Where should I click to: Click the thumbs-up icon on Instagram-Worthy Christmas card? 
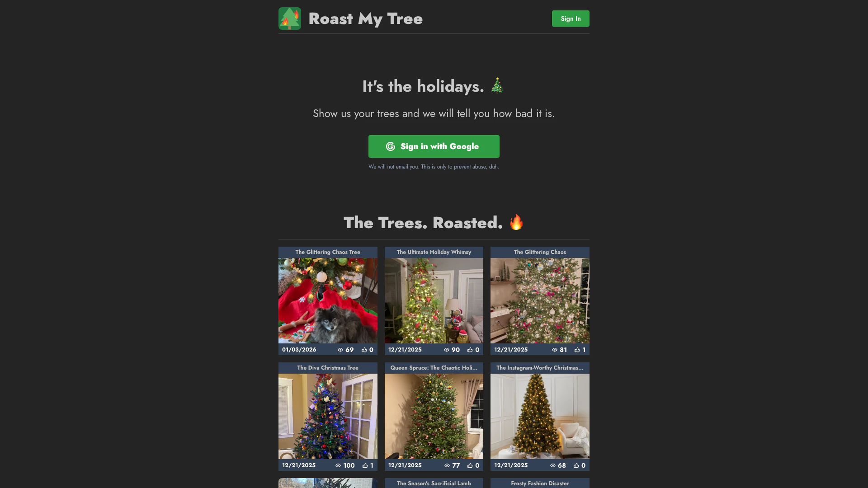(576, 465)
